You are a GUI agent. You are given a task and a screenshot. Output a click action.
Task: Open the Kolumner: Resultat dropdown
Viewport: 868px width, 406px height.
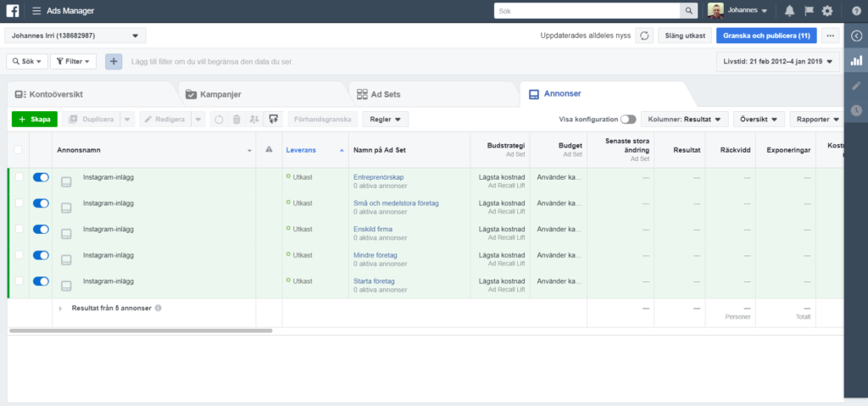pyautogui.click(x=684, y=120)
